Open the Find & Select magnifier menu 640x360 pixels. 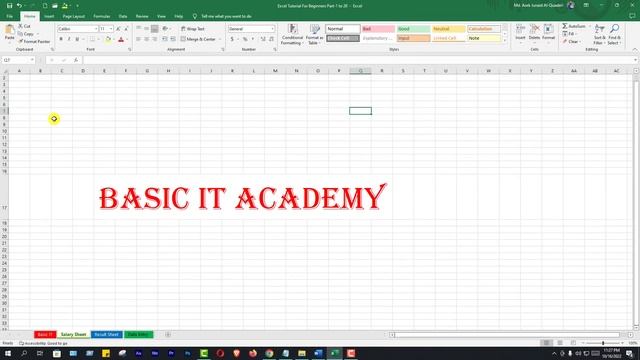[614, 34]
